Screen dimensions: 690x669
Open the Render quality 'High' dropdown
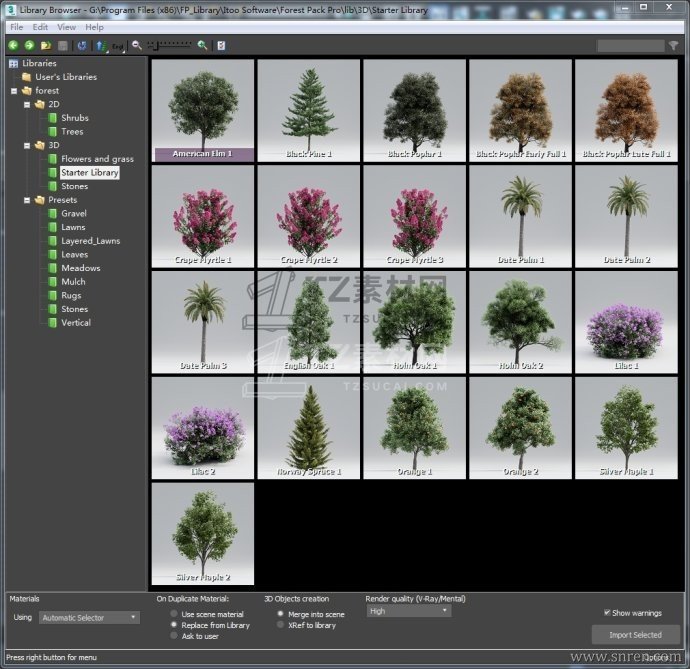(x=408, y=611)
